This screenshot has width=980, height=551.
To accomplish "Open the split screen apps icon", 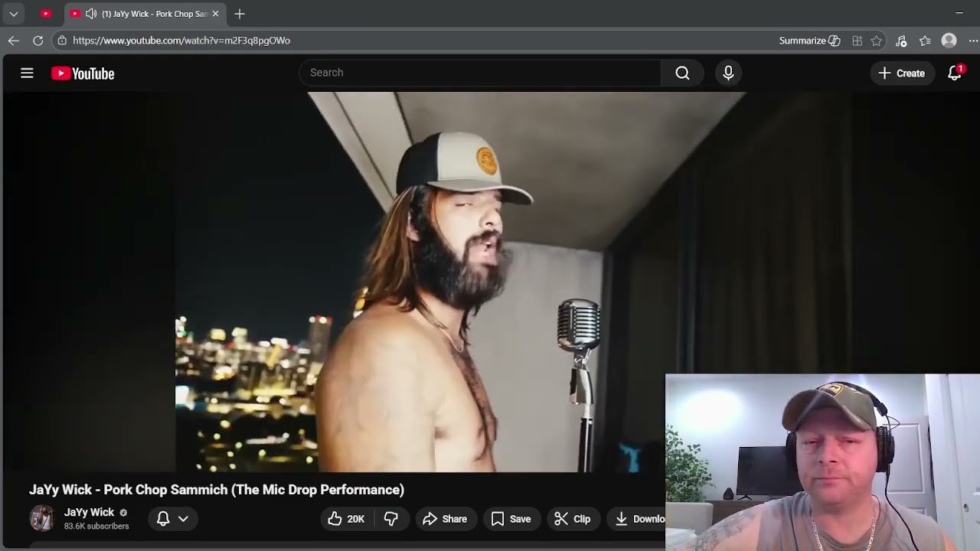I will tap(857, 41).
